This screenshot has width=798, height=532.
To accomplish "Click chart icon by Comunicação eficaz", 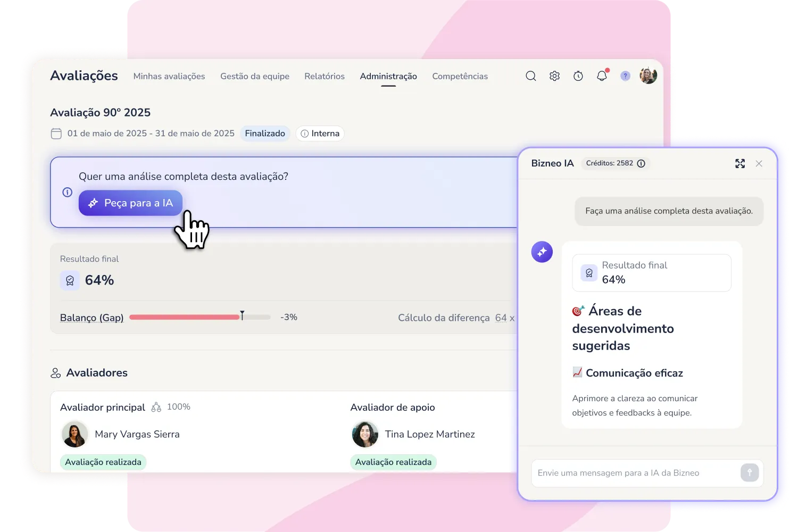I will point(577,372).
